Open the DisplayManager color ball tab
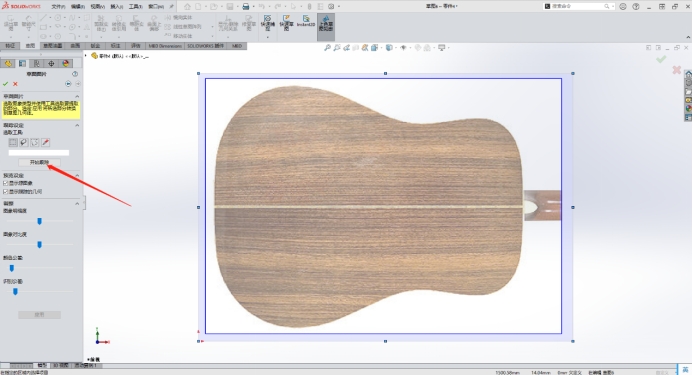 tap(66, 63)
